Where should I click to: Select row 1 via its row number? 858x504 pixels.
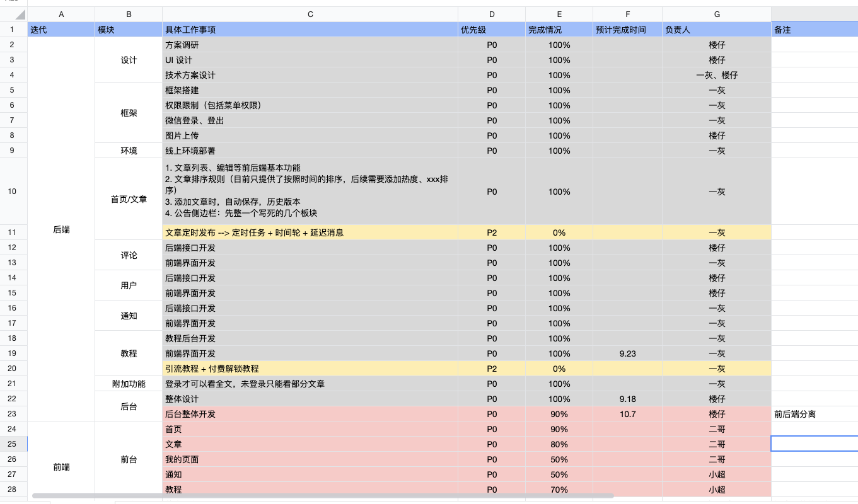[x=13, y=30]
